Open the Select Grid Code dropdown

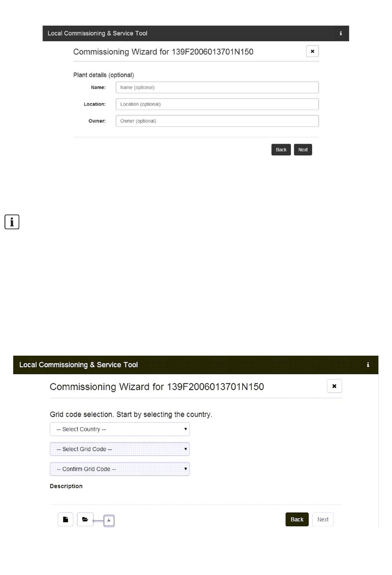[x=120, y=449]
